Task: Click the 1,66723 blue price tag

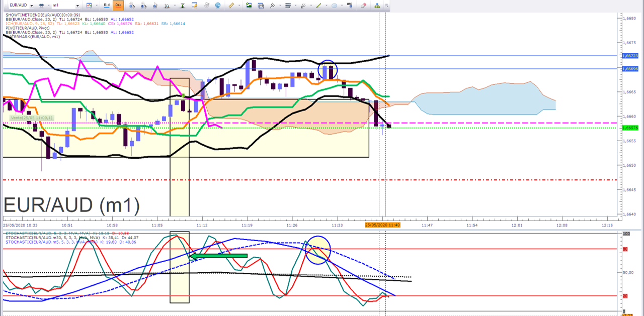Action: 630,56
